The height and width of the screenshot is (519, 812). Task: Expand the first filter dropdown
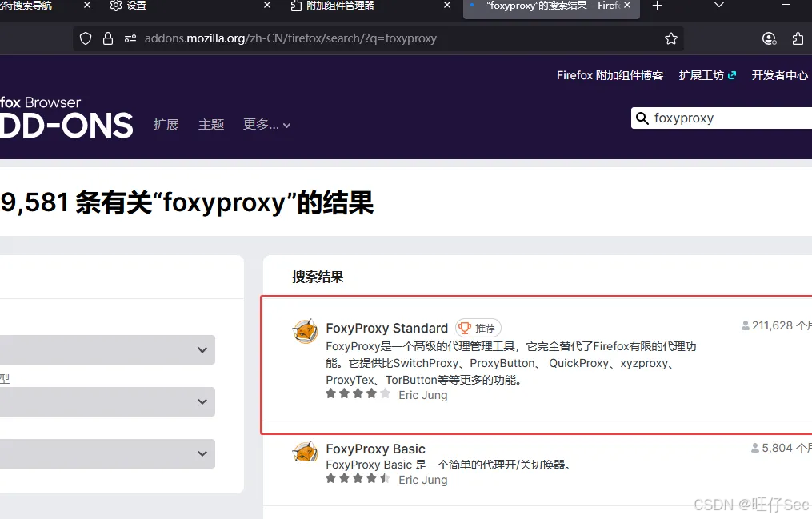[107, 349]
